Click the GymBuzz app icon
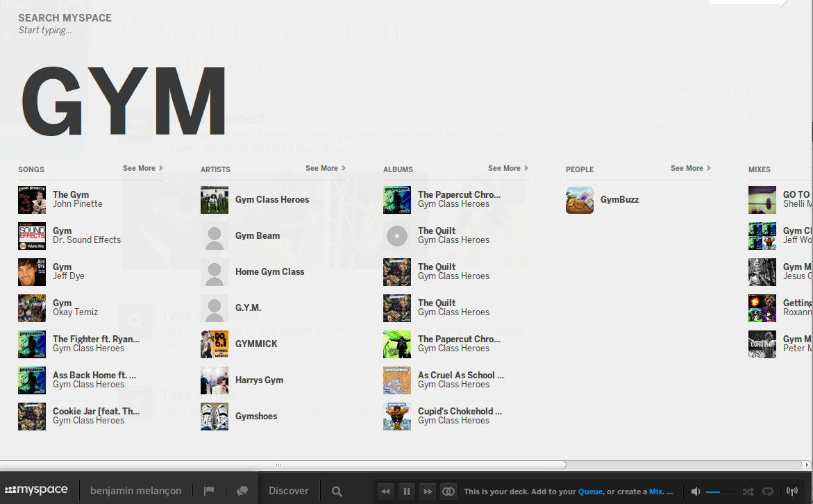The width and height of the screenshot is (813, 504). tap(579, 200)
